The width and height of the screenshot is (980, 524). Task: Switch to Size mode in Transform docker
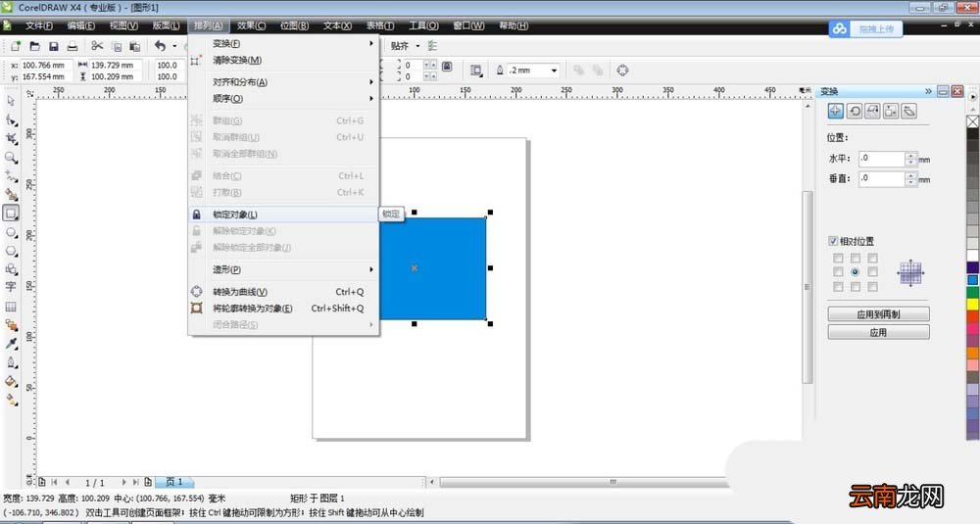(891, 112)
